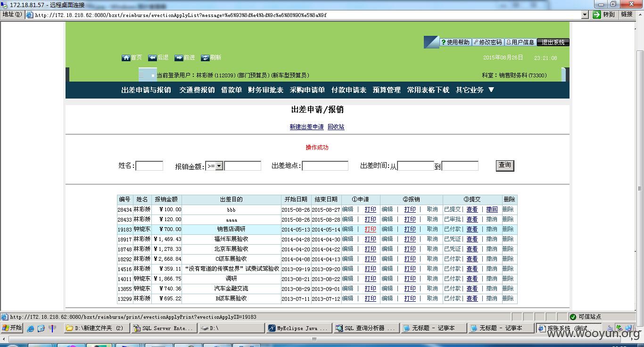This screenshot has height=347, width=644.
Task: Switch to SQL 查询分析器 taskbar item
Action: tap(365, 328)
